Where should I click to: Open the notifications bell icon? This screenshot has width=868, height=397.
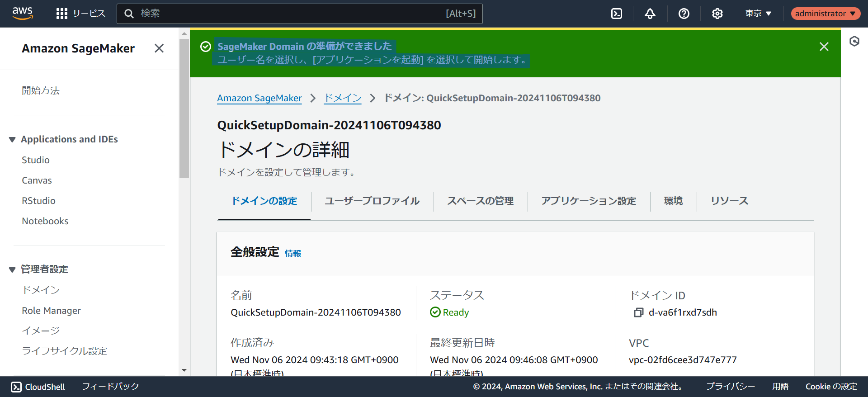tap(650, 14)
